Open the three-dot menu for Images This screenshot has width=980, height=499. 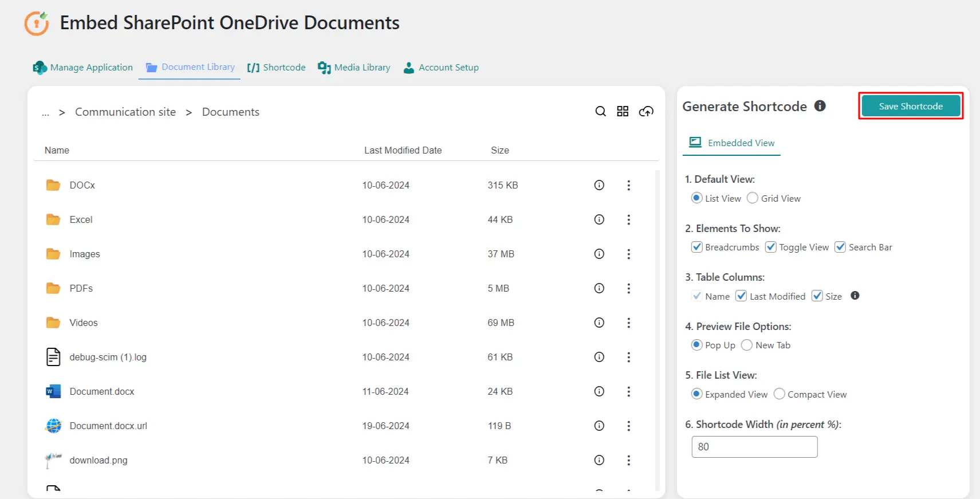[x=628, y=254]
